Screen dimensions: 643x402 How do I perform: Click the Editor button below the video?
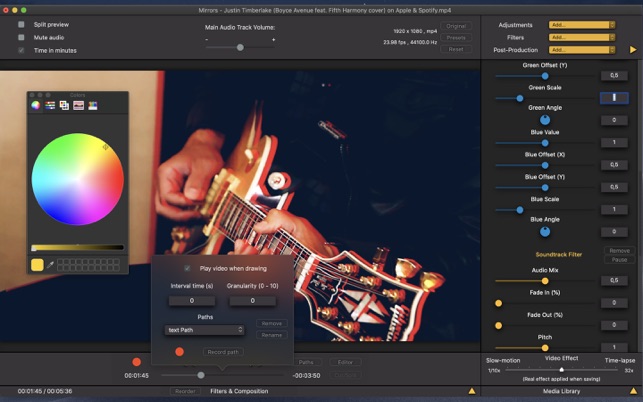pyautogui.click(x=345, y=362)
